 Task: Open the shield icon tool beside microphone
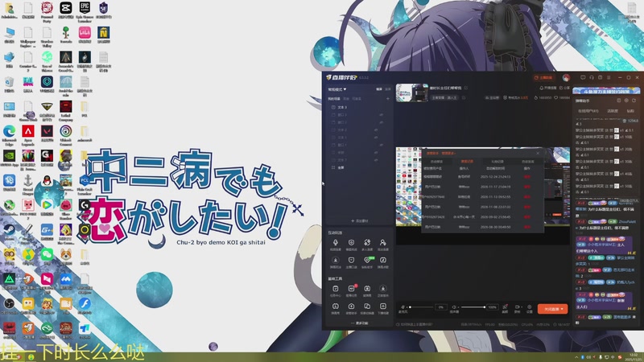pyautogui.click(x=351, y=243)
